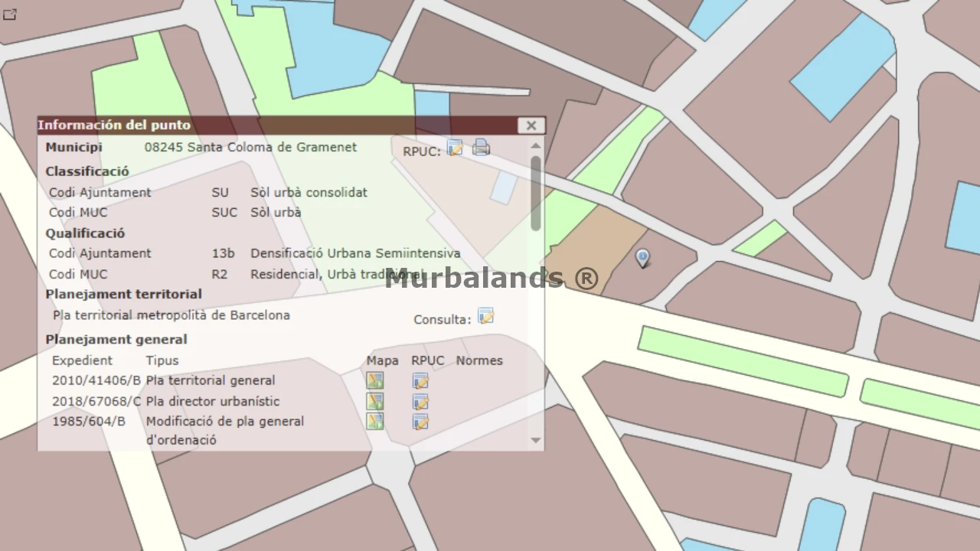
Task: Click the pop-out icon in the top-left corner
Action: coord(9,15)
